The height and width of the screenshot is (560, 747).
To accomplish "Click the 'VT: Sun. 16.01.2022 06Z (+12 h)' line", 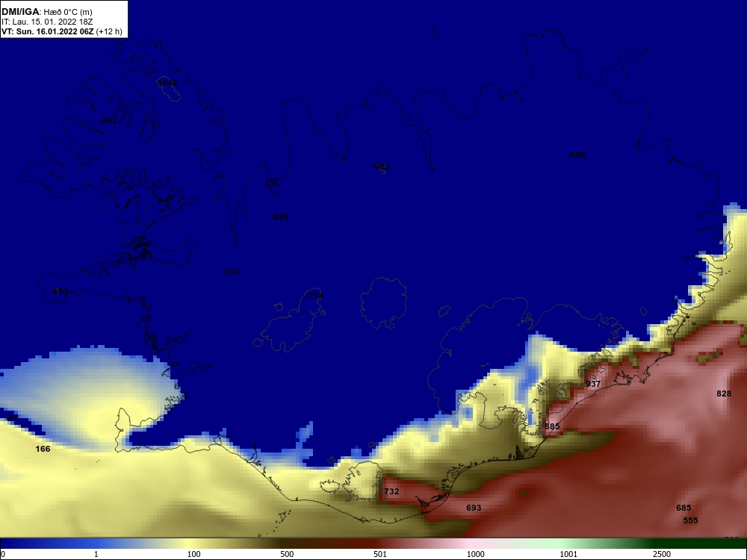I will coord(62,32).
